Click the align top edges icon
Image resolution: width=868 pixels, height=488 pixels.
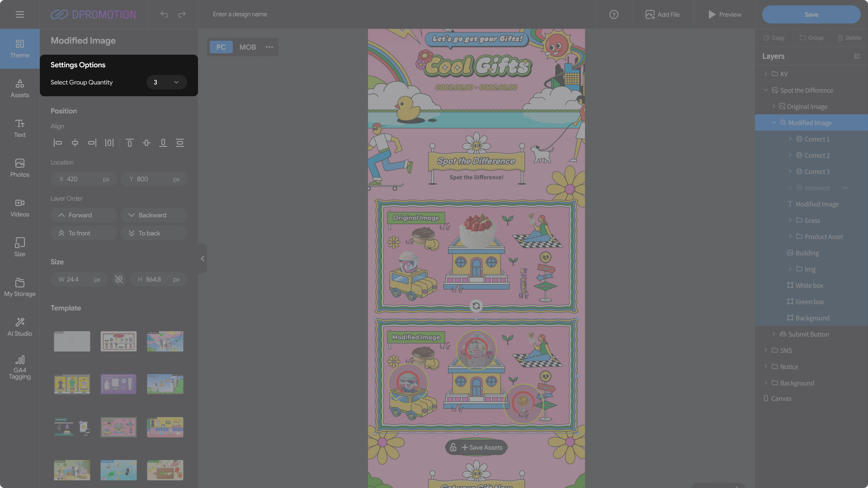coord(129,143)
